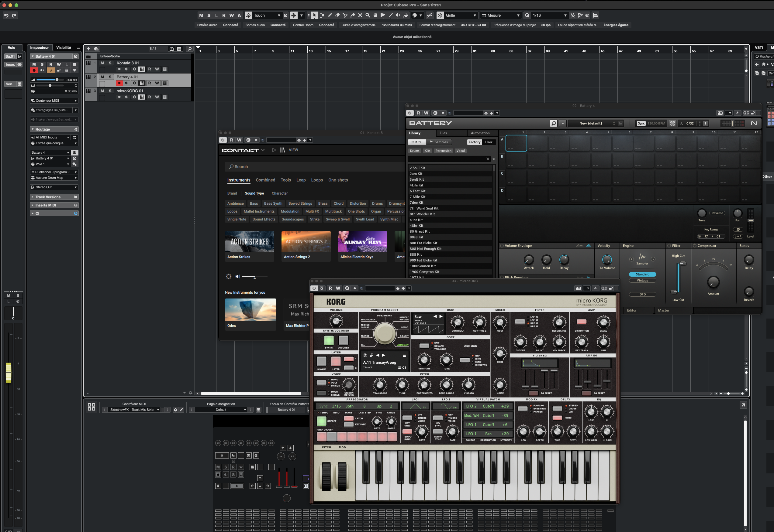Adjust the inspector track volume slider
Viewport: 774px width, 532px height.
tap(57, 80)
